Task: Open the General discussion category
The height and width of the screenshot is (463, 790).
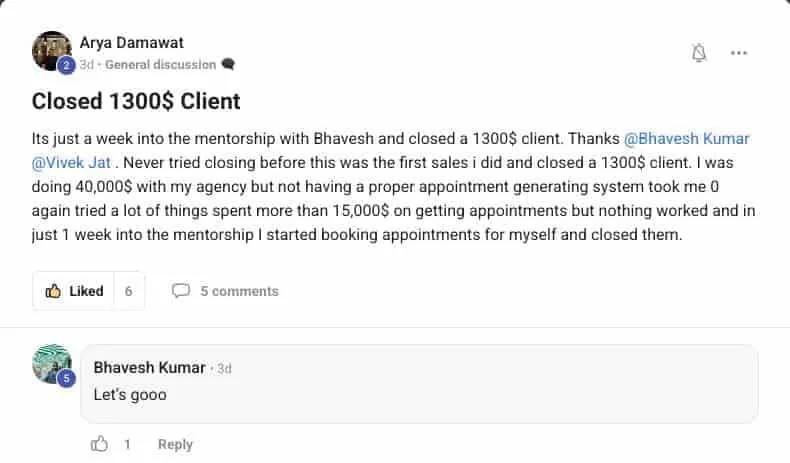Action: (160, 64)
